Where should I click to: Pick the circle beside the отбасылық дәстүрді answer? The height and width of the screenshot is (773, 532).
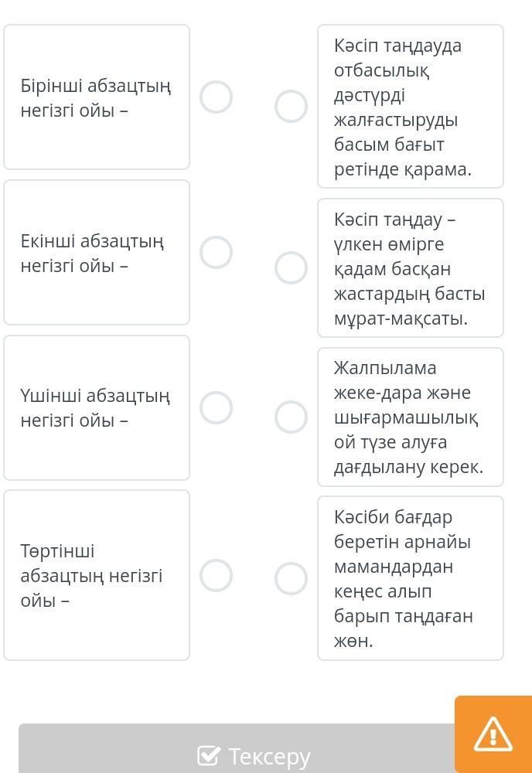[x=292, y=107]
